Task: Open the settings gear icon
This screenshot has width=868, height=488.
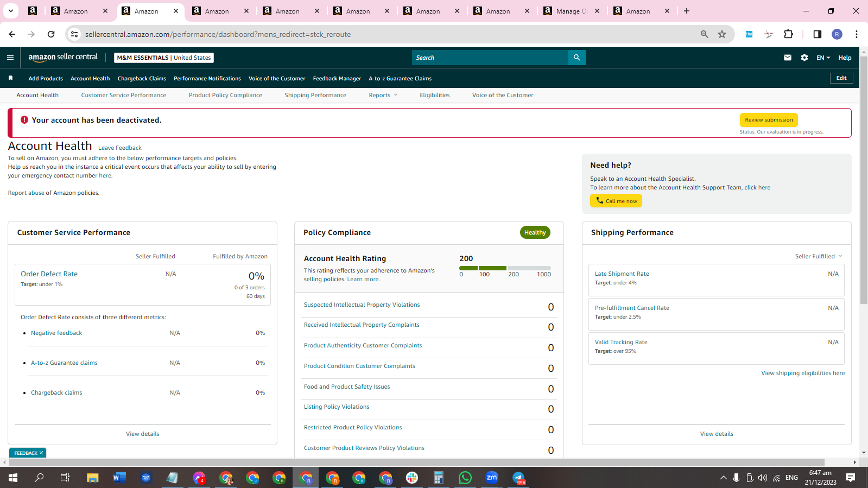Action: point(804,58)
